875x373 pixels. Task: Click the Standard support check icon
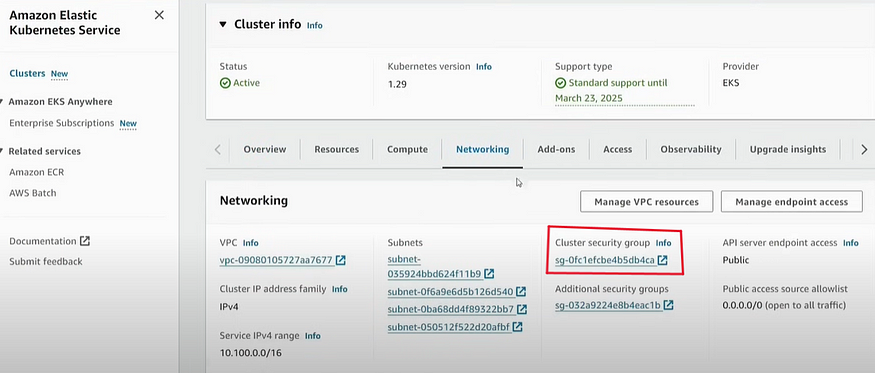(560, 83)
